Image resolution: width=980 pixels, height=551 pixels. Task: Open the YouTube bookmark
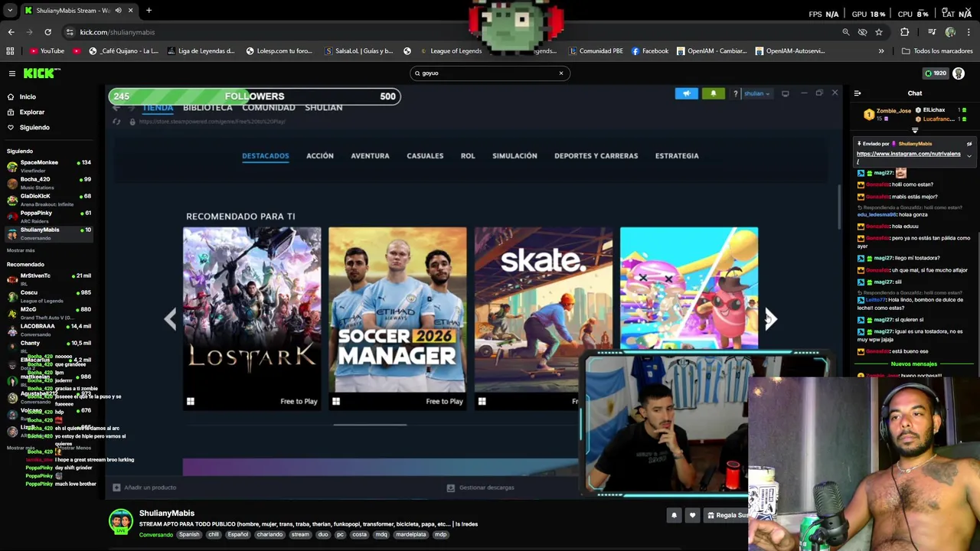point(47,51)
